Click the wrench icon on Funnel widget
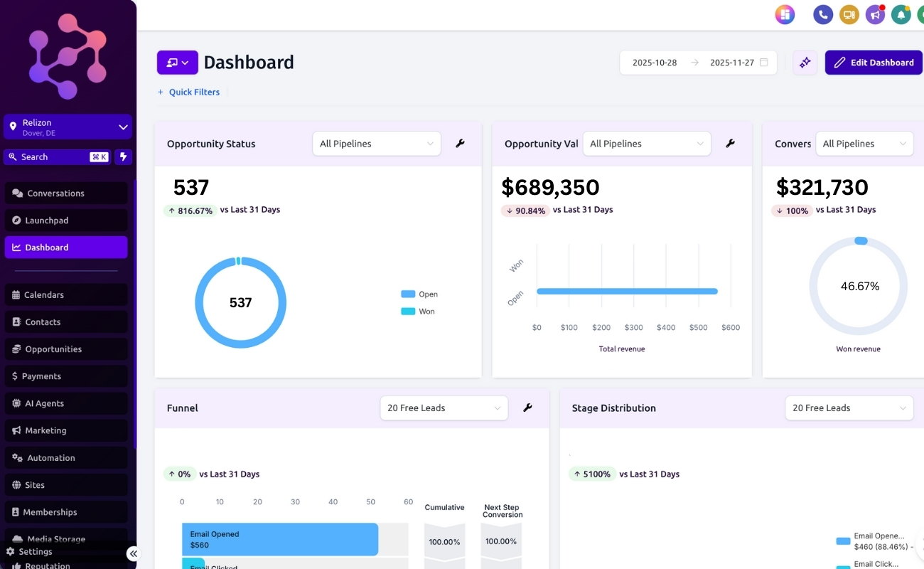The image size is (924, 569). click(x=527, y=408)
